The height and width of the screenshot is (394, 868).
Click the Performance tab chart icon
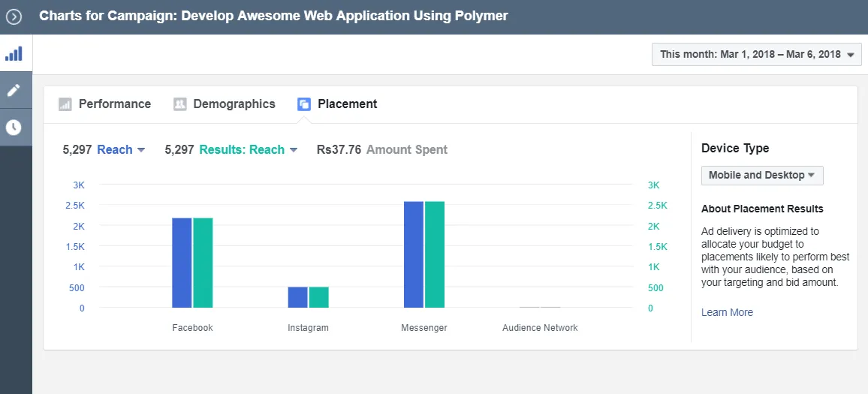(x=65, y=104)
